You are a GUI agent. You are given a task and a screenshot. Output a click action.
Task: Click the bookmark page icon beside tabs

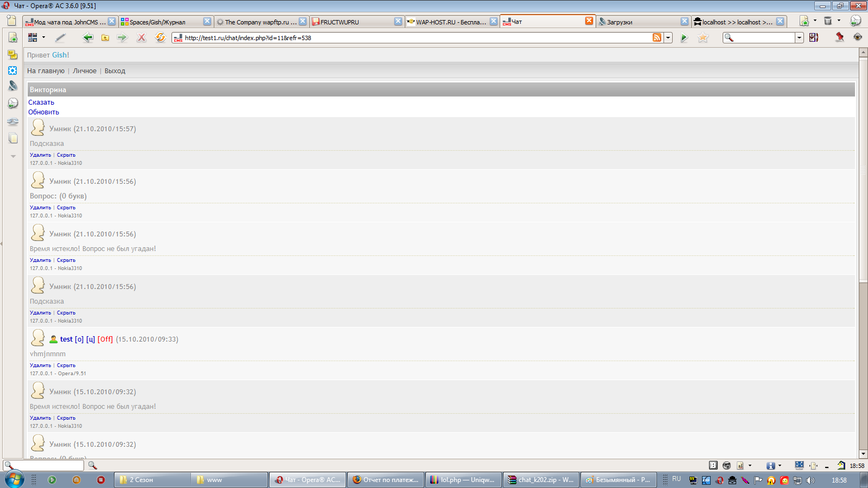click(804, 21)
